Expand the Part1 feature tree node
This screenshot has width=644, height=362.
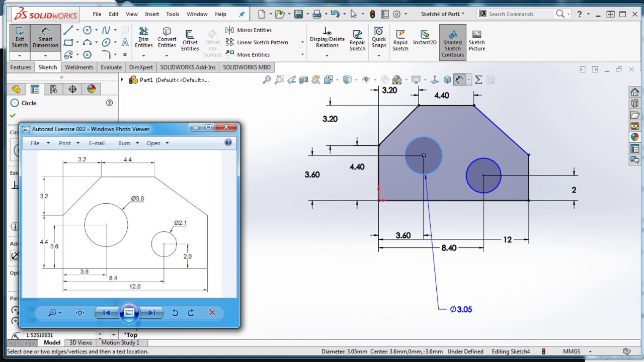[122, 80]
